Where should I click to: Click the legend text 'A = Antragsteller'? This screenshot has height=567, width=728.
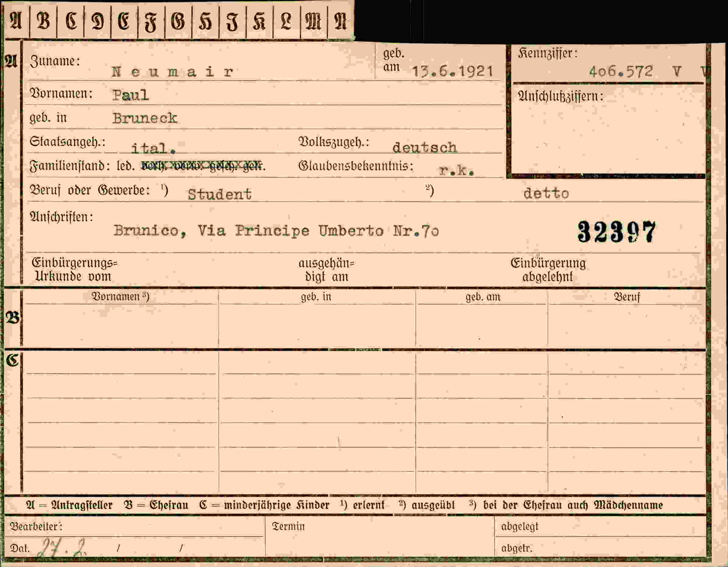click(69, 505)
